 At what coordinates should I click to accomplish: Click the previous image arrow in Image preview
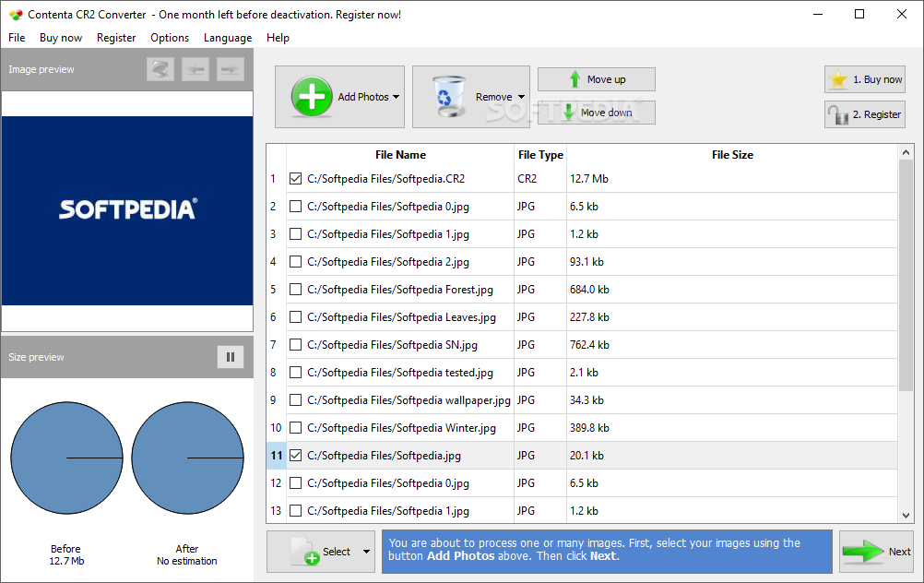195,69
